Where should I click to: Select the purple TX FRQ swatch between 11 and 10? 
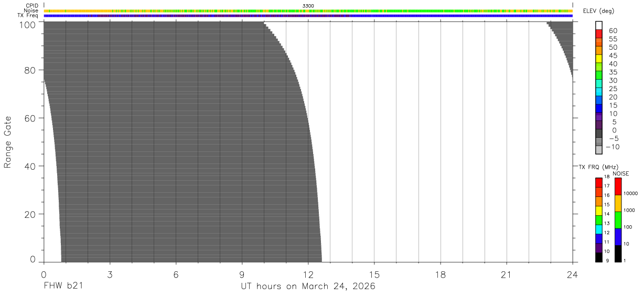tap(599, 248)
